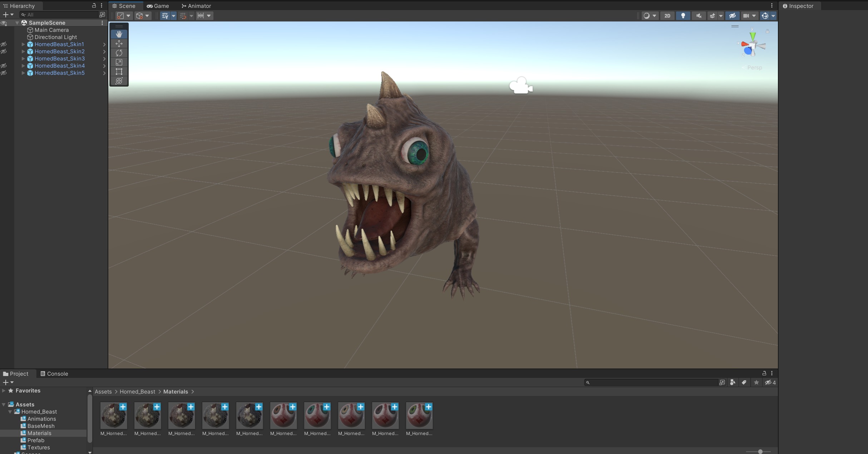Open Hierarchy panel more options menu
Image resolution: width=868 pixels, height=454 pixels.
pos(102,5)
